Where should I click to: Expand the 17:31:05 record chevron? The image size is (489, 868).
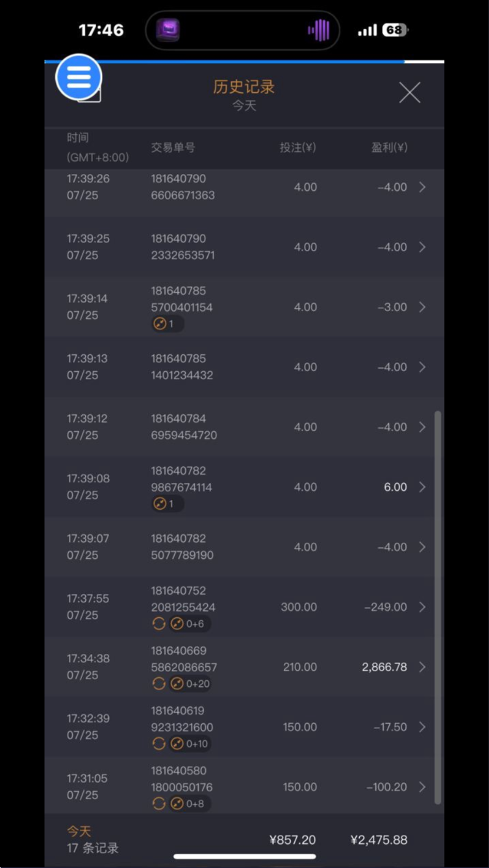click(x=422, y=787)
